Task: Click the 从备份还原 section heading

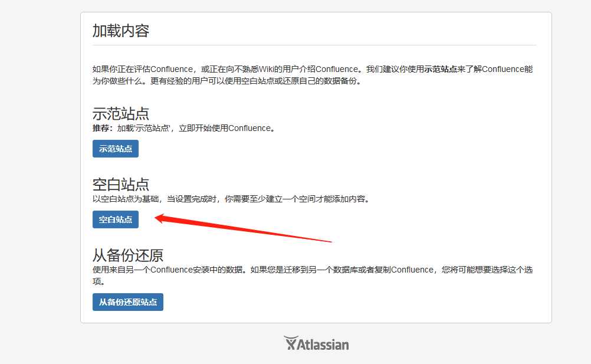Action: point(128,255)
